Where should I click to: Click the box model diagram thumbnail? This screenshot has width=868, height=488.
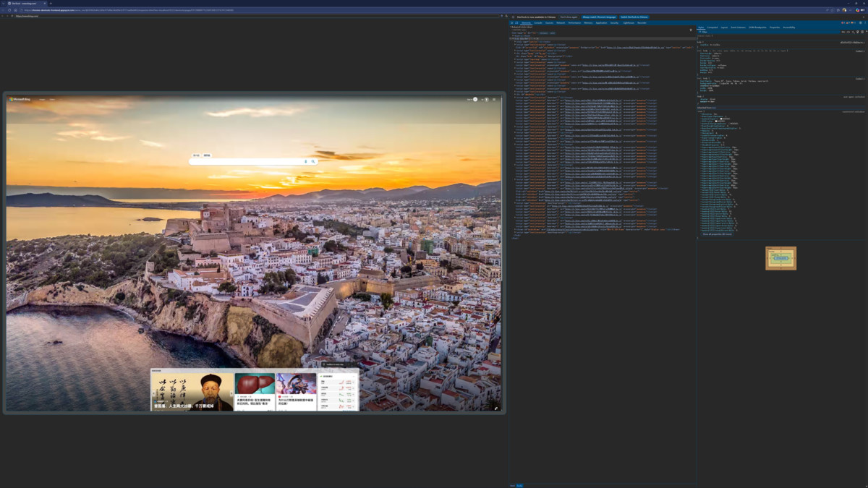pyautogui.click(x=781, y=258)
